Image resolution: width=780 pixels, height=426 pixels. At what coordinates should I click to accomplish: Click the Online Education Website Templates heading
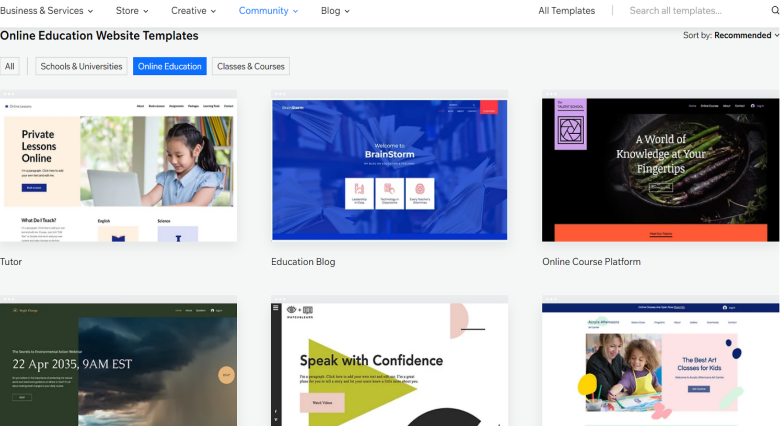click(99, 36)
